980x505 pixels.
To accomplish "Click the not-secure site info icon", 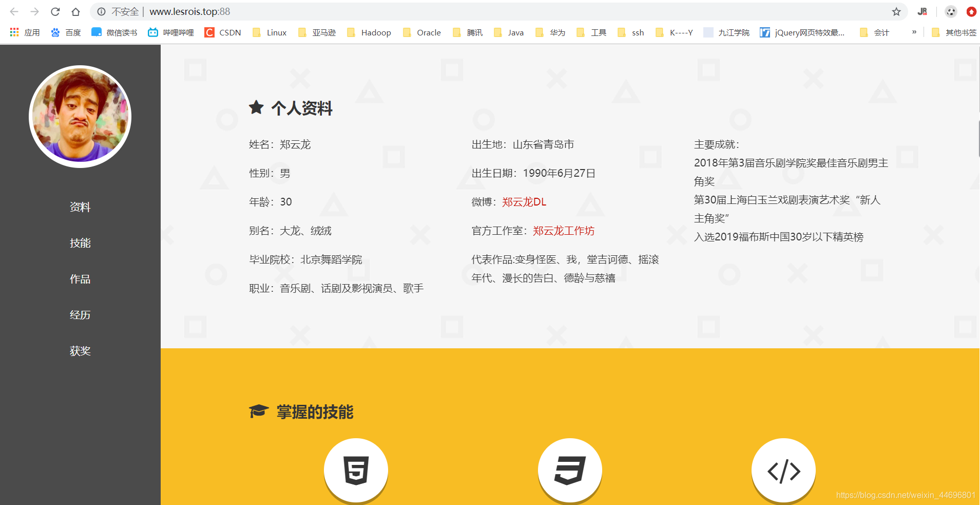I will point(102,11).
